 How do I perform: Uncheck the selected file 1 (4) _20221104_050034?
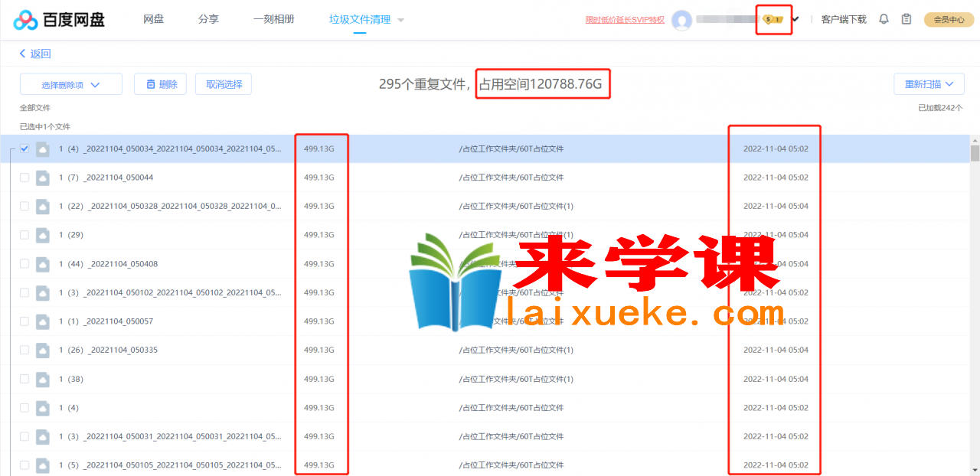pyautogui.click(x=24, y=148)
